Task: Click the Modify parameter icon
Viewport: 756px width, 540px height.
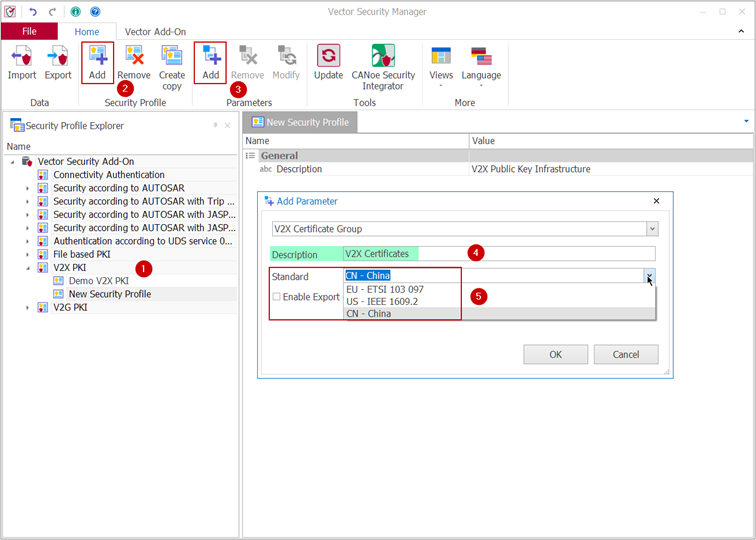Action: pos(286,63)
